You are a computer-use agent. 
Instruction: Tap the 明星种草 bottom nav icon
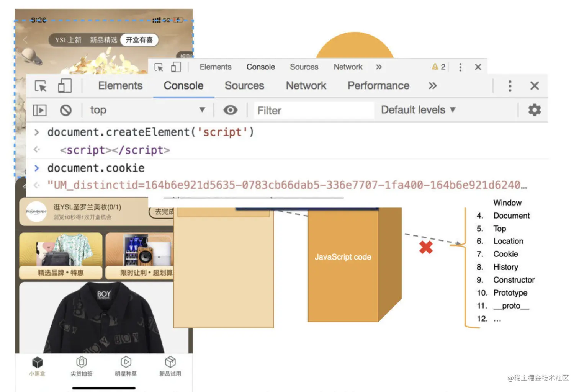tap(126, 366)
